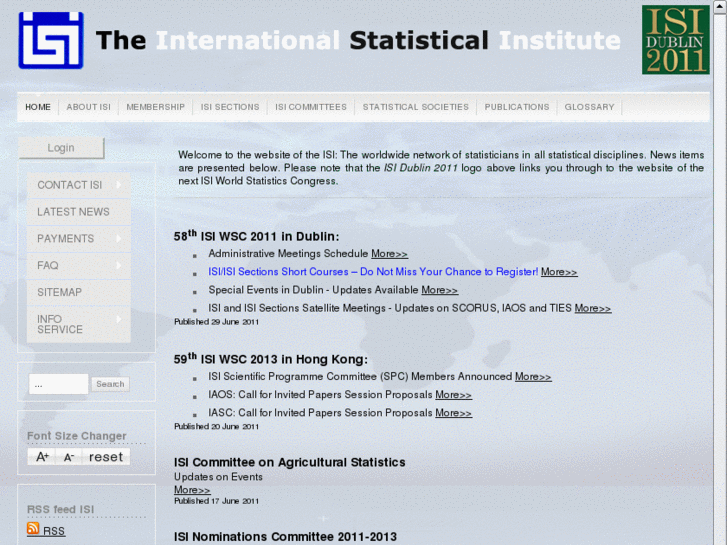The image size is (727, 545).
Task: Click the search input field
Action: [58, 384]
